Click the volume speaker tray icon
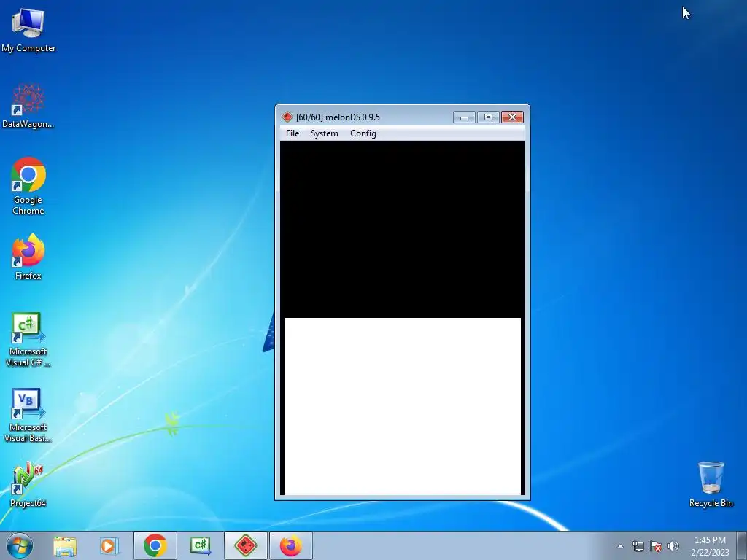747x560 pixels. tap(673, 546)
